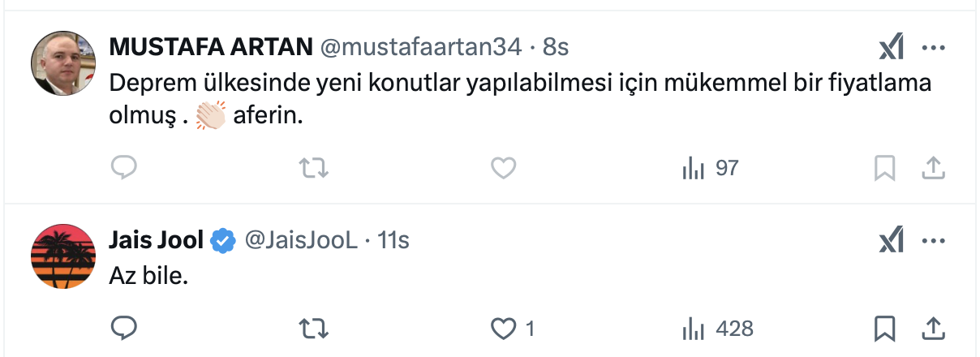Bookmark MUSTAFA ARTAN's tweet

(x=884, y=168)
